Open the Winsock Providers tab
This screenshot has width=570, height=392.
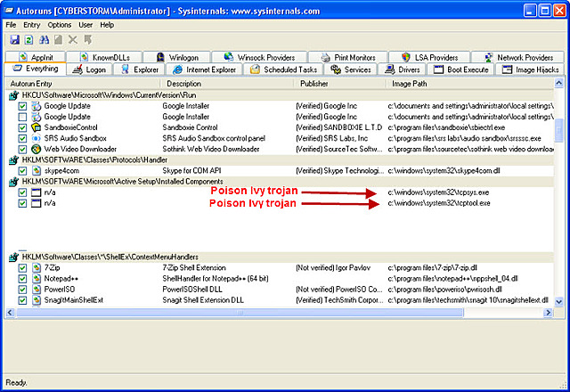point(259,57)
